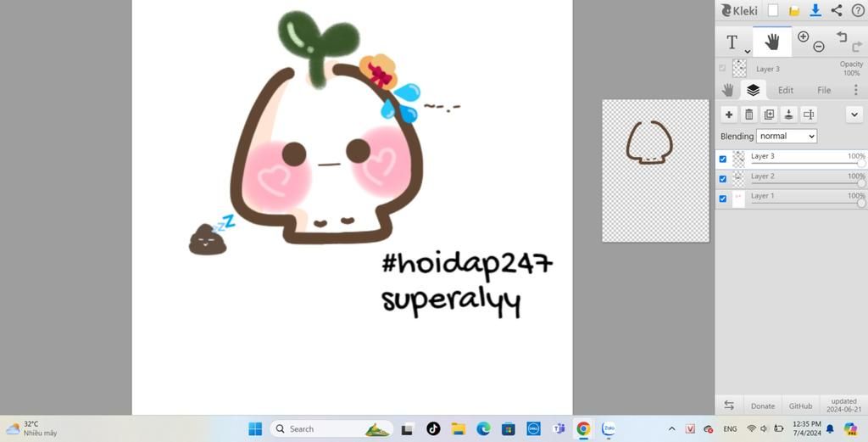Select the Layer 2 thumbnail in the list

click(739, 179)
